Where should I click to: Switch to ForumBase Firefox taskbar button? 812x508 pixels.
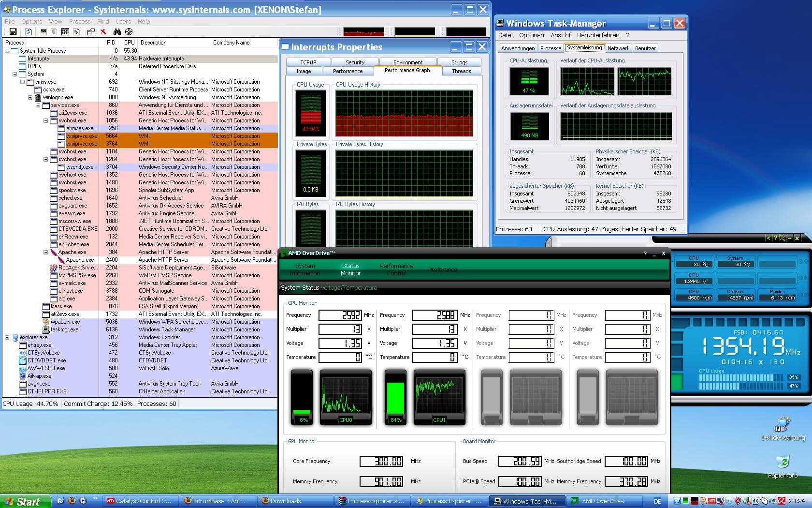[x=217, y=501]
